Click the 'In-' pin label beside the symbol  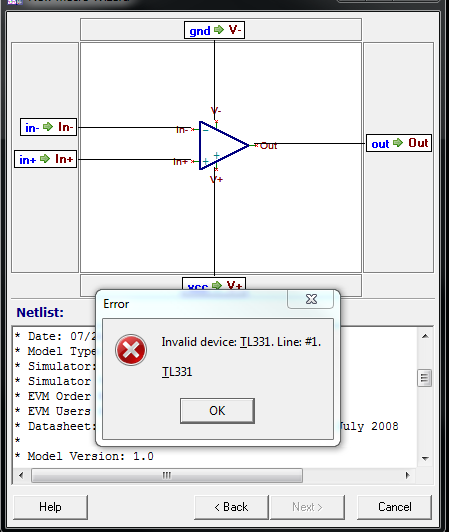[182, 130]
